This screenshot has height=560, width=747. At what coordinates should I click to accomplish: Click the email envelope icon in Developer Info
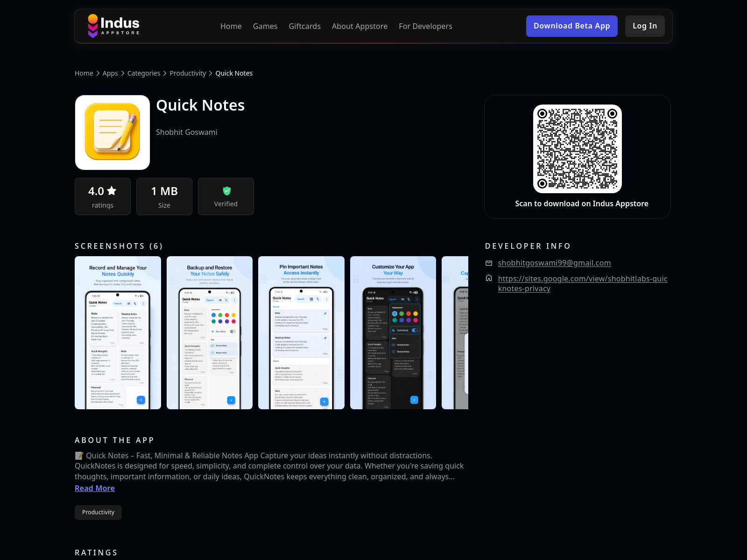click(x=489, y=263)
